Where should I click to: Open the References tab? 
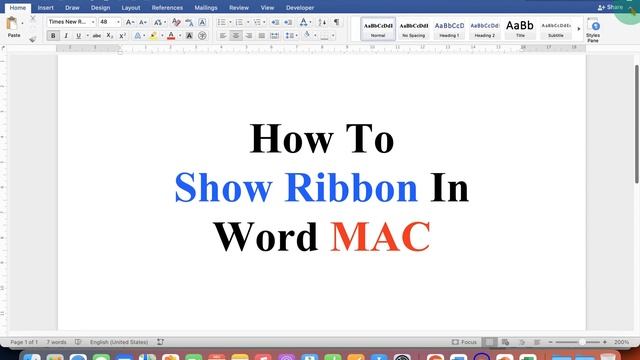click(x=167, y=8)
